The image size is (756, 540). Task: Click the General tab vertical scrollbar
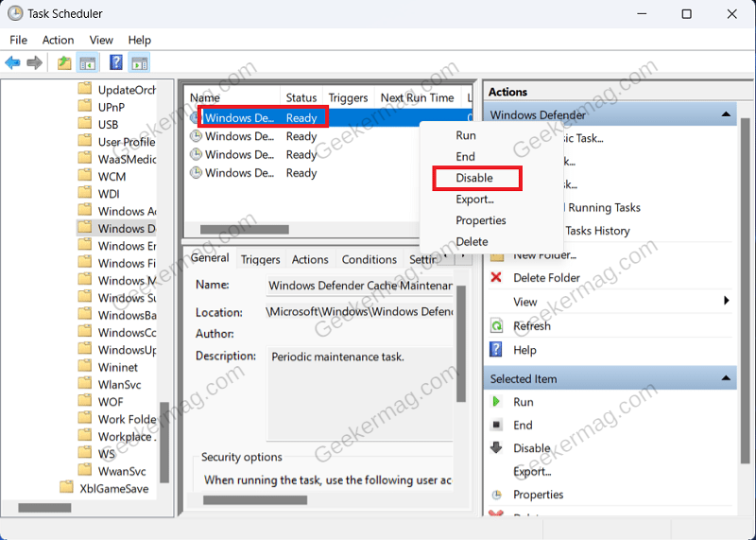click(461, 343)
